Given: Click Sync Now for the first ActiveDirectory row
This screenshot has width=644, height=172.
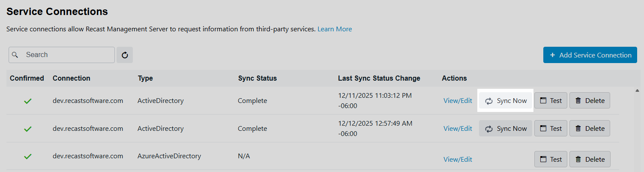Looking at the screenshot, I should point(506,101).
